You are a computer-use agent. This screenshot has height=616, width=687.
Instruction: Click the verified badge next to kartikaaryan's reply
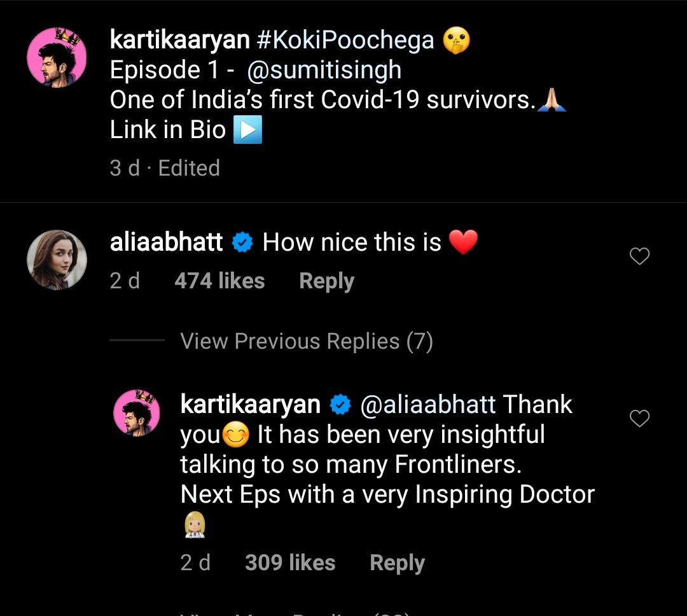(x=340, y=405)
